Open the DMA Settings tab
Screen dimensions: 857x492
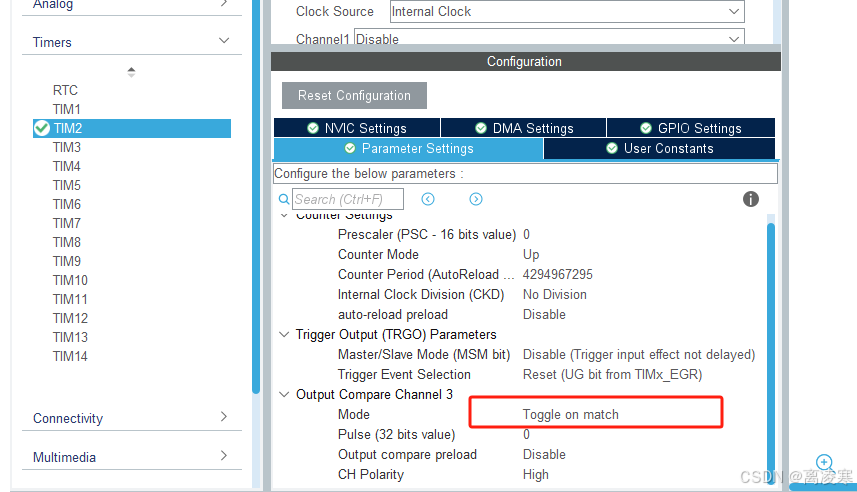(524, 128)
